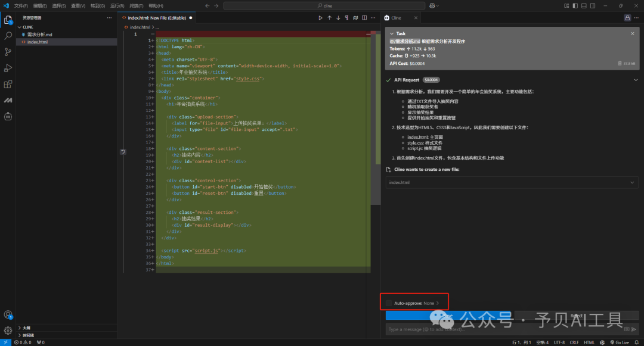Image resolution: width=644 pixels, height=346 pixels.
Task: Click the HTML language mode in status bar
Action: [x=589, y=342]
